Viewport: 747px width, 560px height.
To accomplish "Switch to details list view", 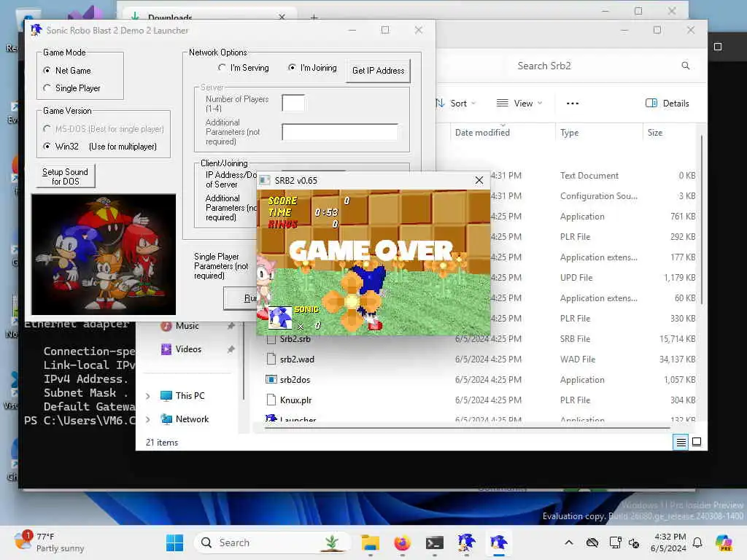I will pos(681,443).
